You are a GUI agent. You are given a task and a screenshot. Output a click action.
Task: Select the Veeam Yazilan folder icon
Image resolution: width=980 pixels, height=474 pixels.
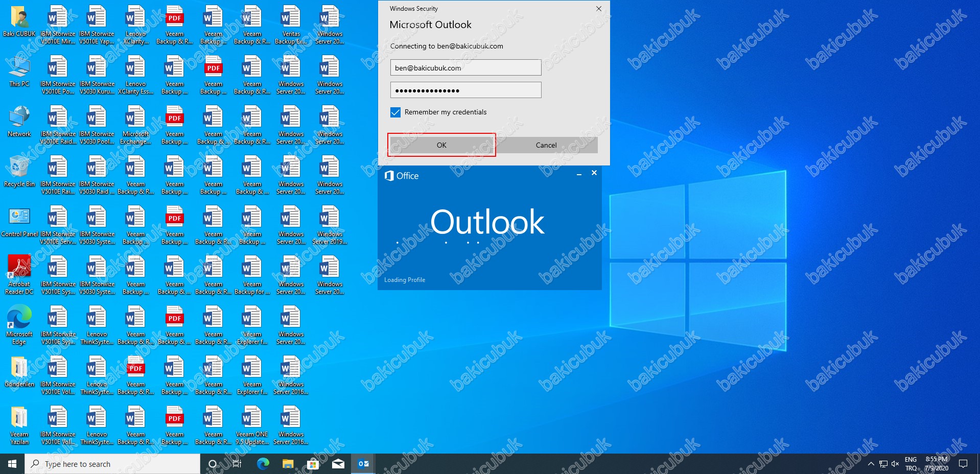click(19, 425)
